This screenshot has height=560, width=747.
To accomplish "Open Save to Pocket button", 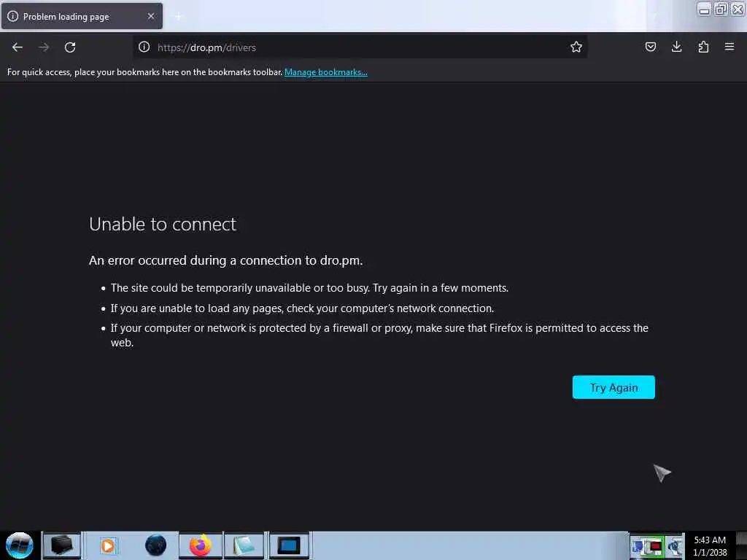I will point(650,47).
